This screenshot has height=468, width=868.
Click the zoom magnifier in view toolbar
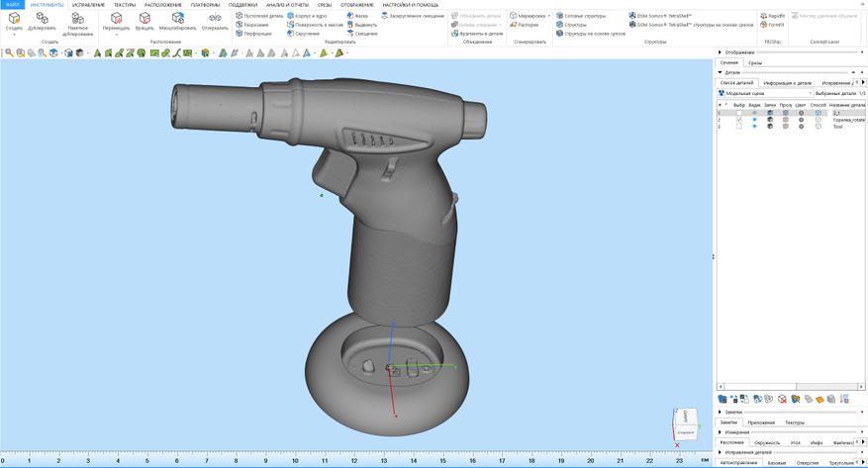click(x=9, y=52)
